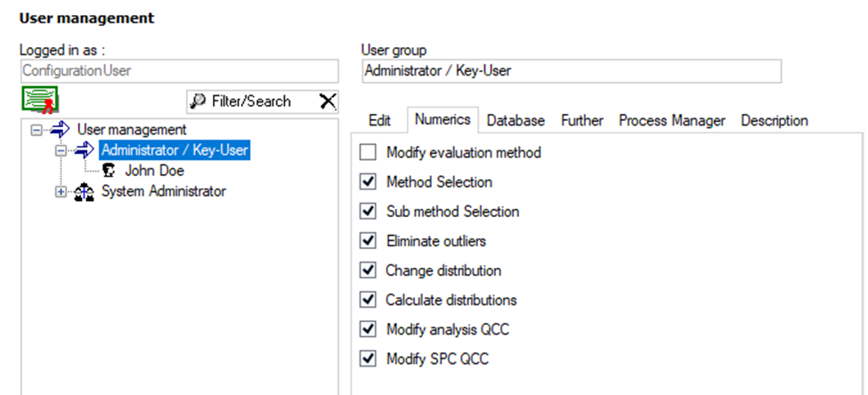Collapse the Administrator / Key-User node
868x395 pixels.
[61, 150]
